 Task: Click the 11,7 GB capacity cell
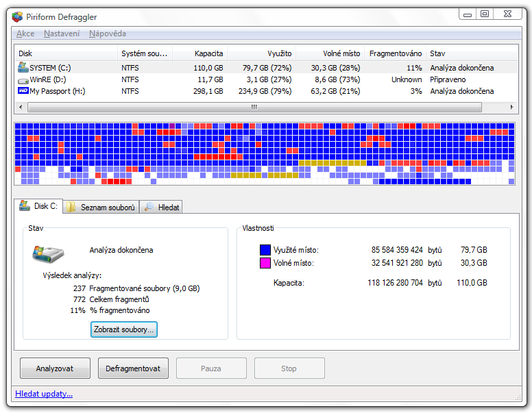(210, 79)
